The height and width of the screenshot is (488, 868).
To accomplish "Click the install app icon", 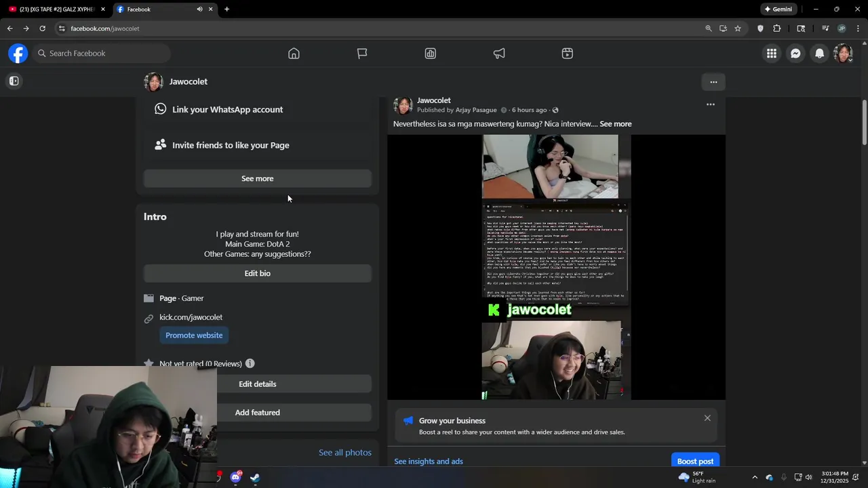I will click(723, 28).
